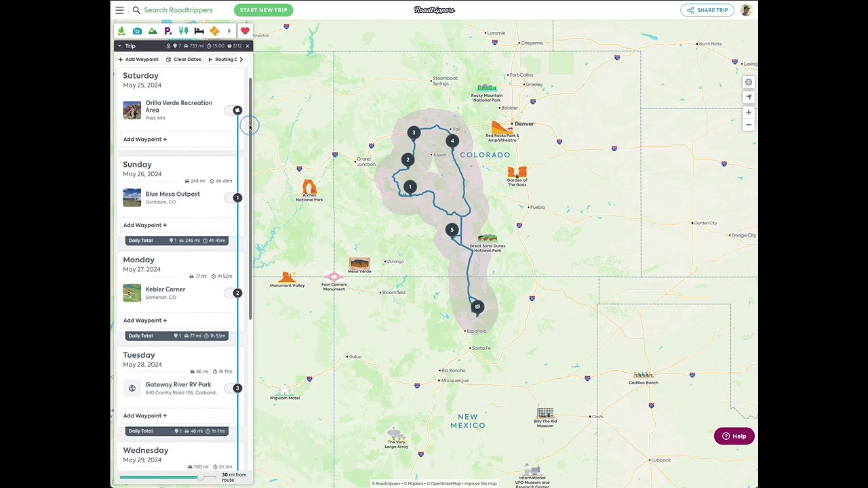Click the Improve this map link
868x488 pixels.
(481, 484)
